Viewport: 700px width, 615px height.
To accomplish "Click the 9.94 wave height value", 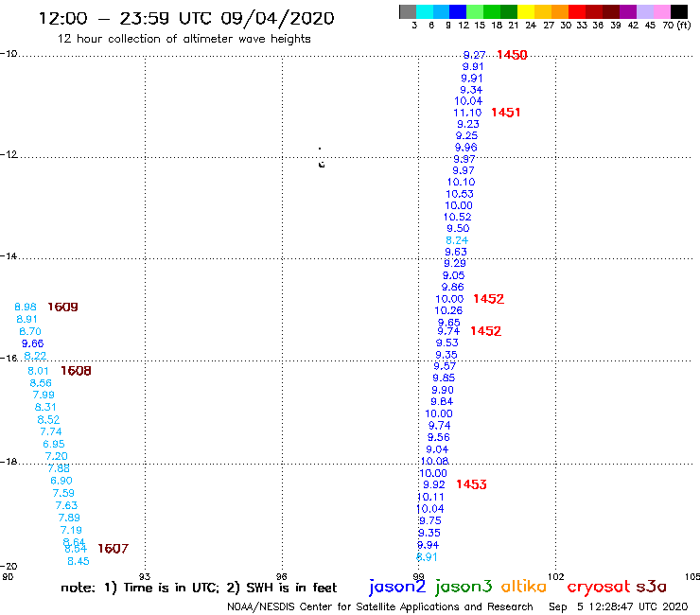I will tap(429, 545).
